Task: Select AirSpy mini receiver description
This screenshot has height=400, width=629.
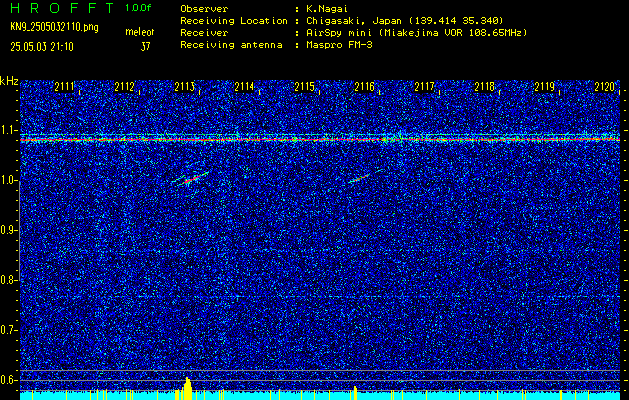Action: pyautogui.click(x=416, y=32)
